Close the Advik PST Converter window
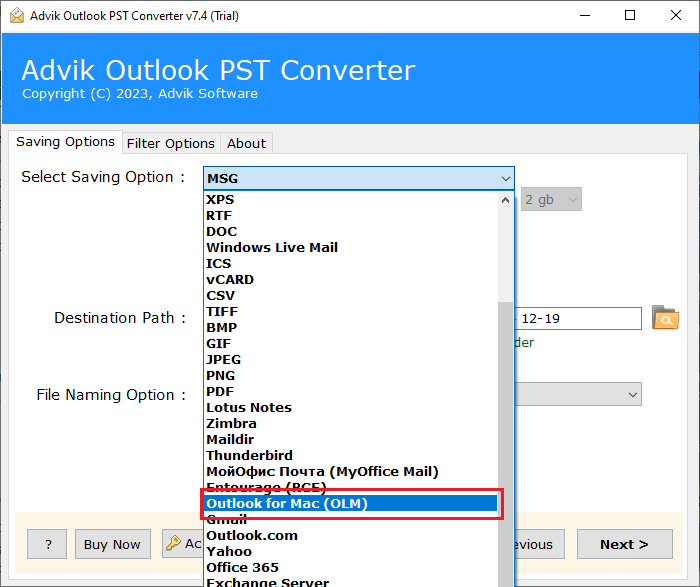Image resolution: width=700 pixels, height=587 pixels. point(676,16)
